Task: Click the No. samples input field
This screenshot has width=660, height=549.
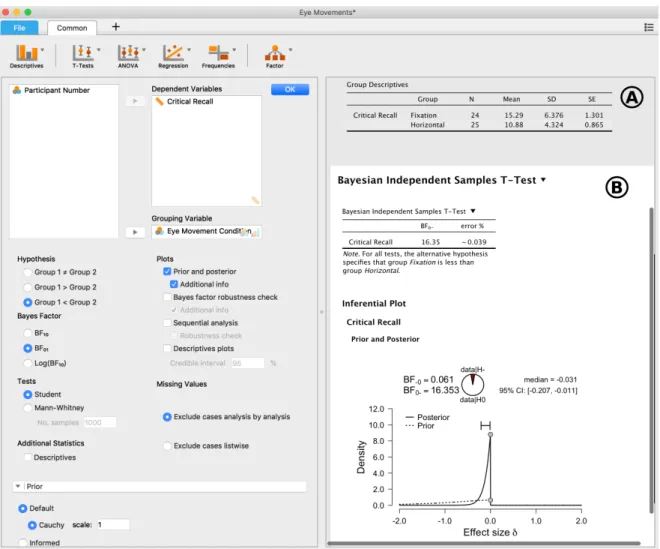Action: coord(99,422)
